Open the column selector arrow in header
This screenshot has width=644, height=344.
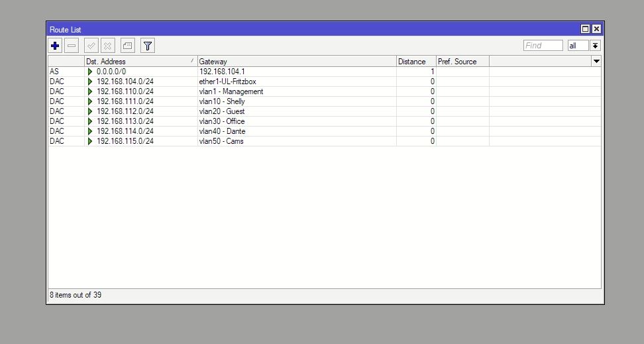(596, 61)
